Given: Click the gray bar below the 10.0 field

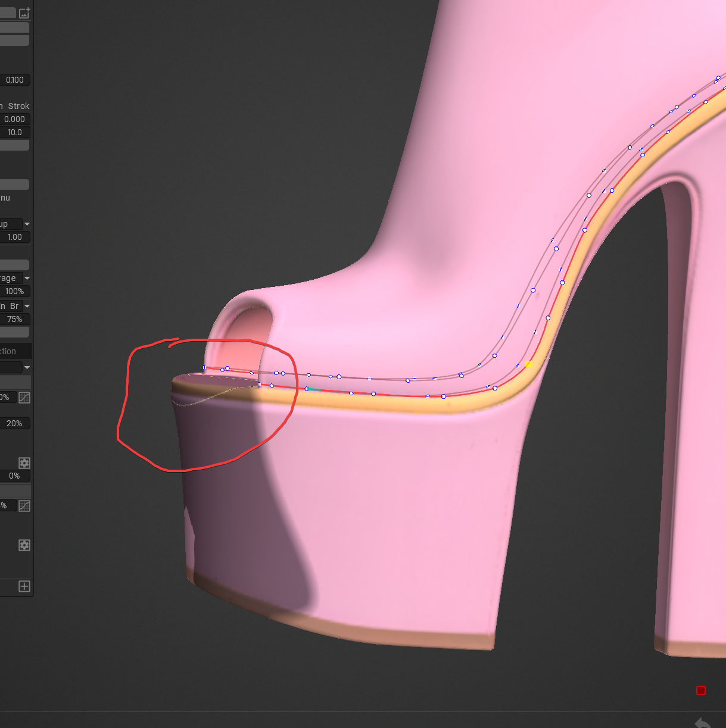Looking at the screenshot, I should [x=14, y=146].
